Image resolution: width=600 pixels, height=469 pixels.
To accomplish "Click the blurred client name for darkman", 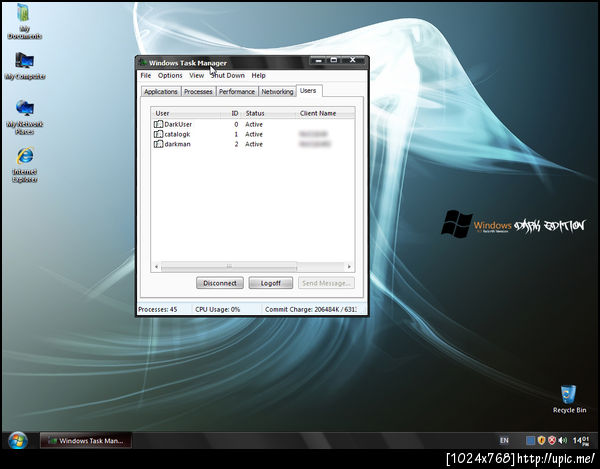I will click(x=315, y=144).
